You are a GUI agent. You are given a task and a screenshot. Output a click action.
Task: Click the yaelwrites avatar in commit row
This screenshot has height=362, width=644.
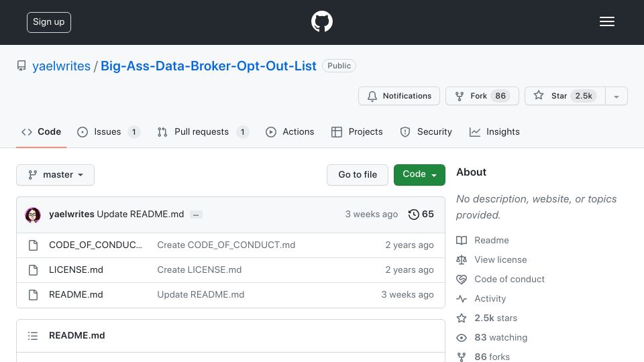[x=33, y=215]
